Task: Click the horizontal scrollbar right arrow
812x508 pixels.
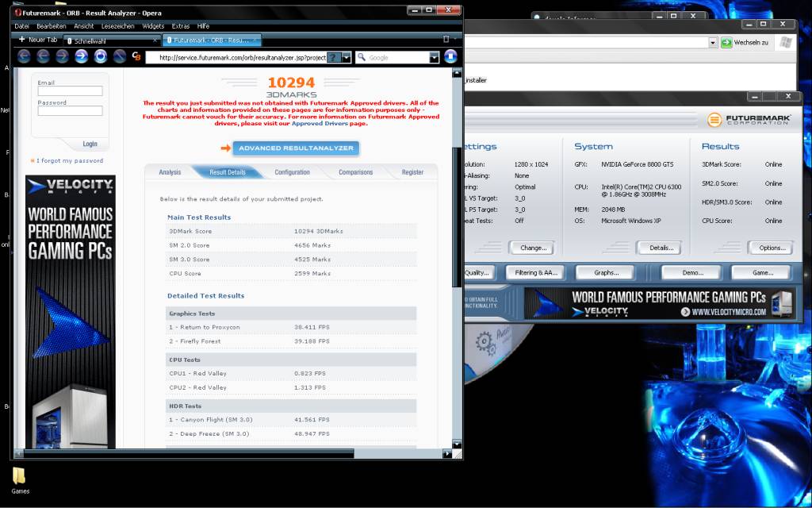Action: click(447, 453)
